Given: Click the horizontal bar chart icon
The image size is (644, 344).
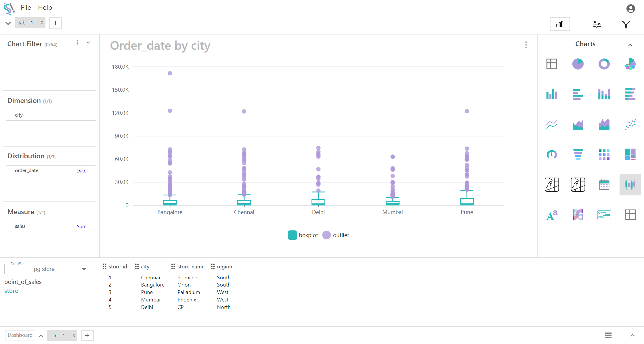Looking at the screenshot, I should [x=578, y=94].
